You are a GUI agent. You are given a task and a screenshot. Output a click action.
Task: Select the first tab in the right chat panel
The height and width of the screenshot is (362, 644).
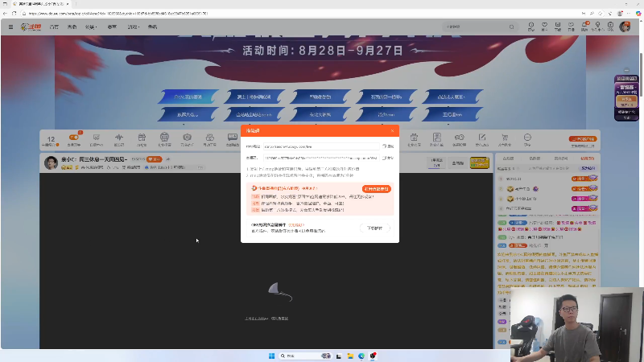coord(509,158)
